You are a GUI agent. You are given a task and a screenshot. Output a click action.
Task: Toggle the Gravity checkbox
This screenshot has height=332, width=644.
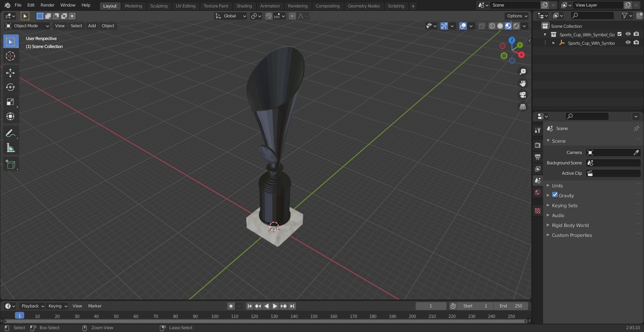[555, 195]
